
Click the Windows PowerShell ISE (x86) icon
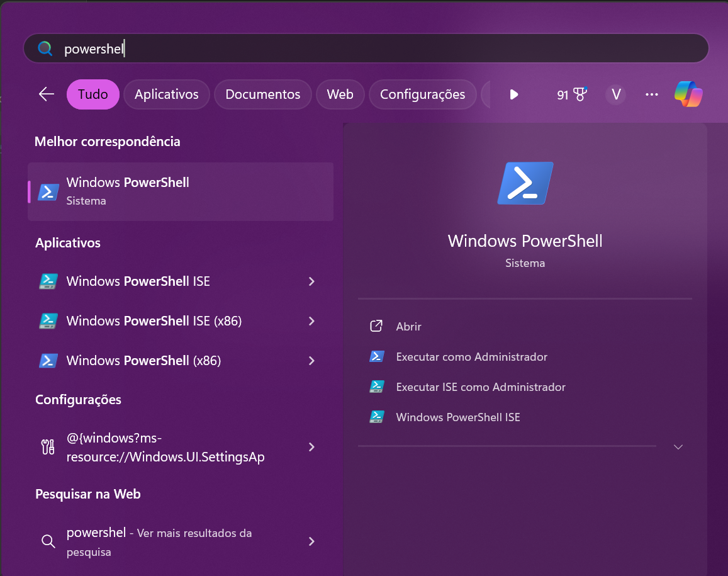pyautogui.click(x=48, y=321)
